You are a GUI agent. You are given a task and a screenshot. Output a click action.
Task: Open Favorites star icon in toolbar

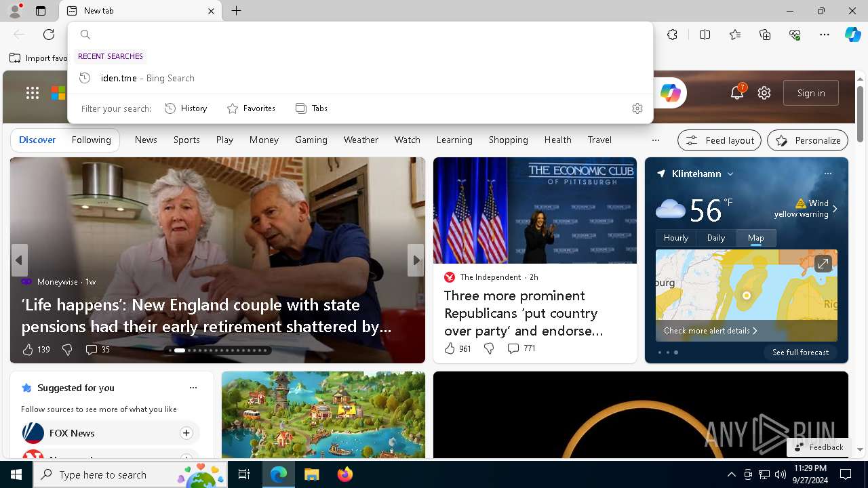click(x=735, y=35)
